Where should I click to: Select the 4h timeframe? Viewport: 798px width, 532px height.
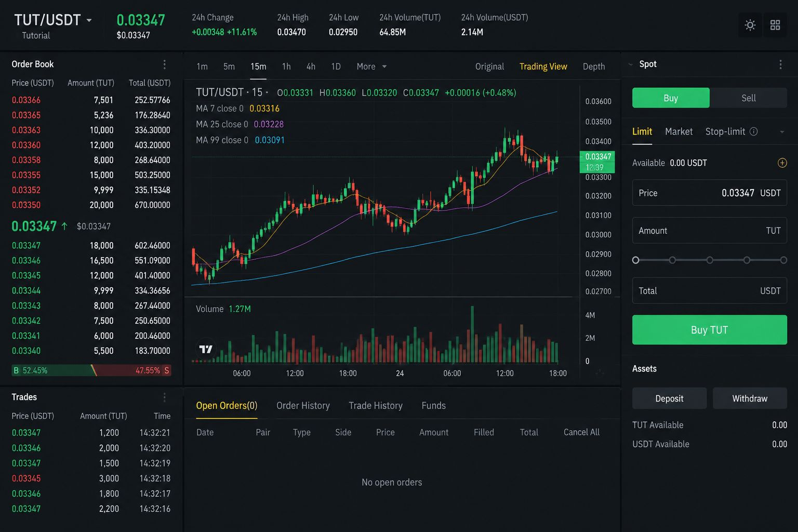[x=311, y=66]
